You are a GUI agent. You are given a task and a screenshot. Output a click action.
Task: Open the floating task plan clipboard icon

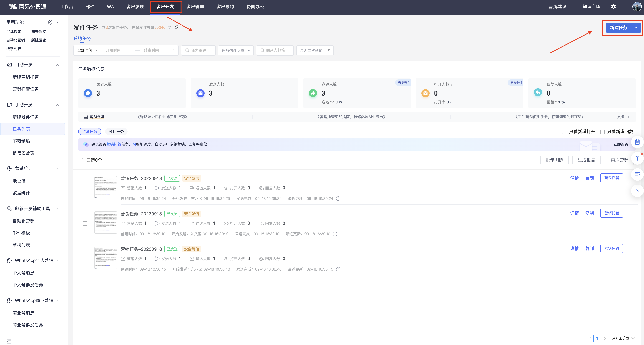(x=637, y=142)
